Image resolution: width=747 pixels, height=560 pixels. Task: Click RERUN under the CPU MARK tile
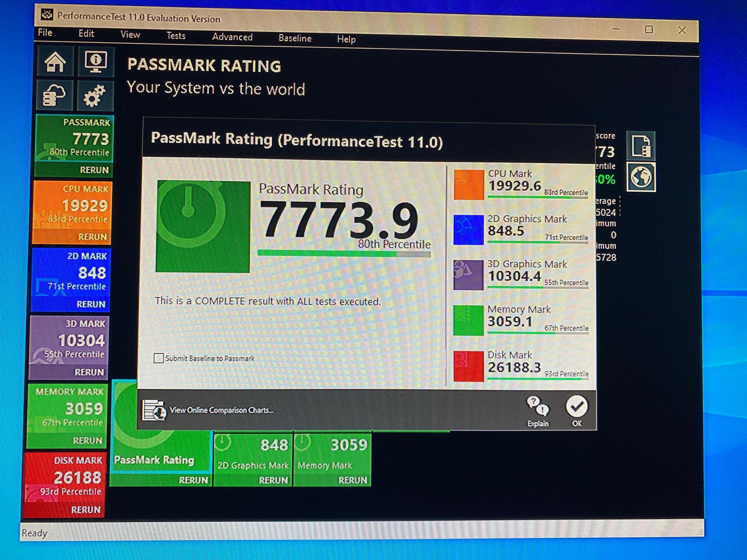[x=93, y=237]
